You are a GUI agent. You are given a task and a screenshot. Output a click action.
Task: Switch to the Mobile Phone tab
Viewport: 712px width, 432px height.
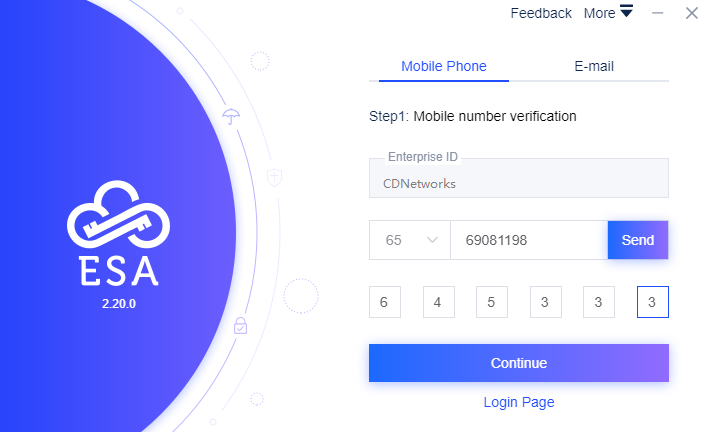point(444,67)
